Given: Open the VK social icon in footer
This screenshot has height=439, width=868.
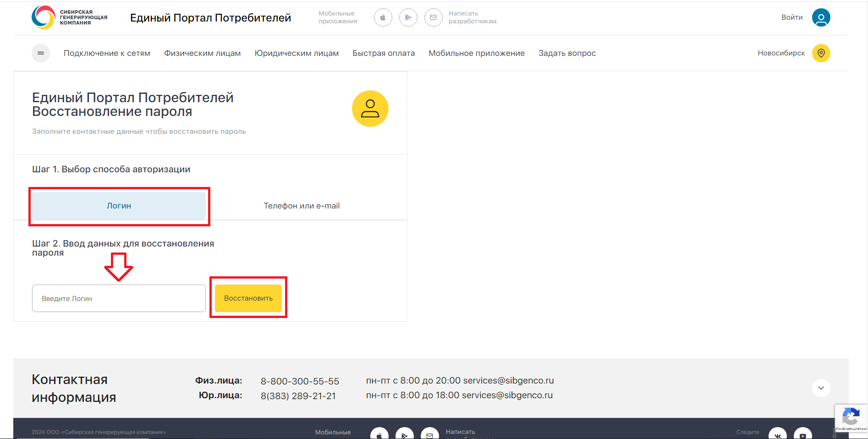Looking at the screenshot, I should pos(777,434).
